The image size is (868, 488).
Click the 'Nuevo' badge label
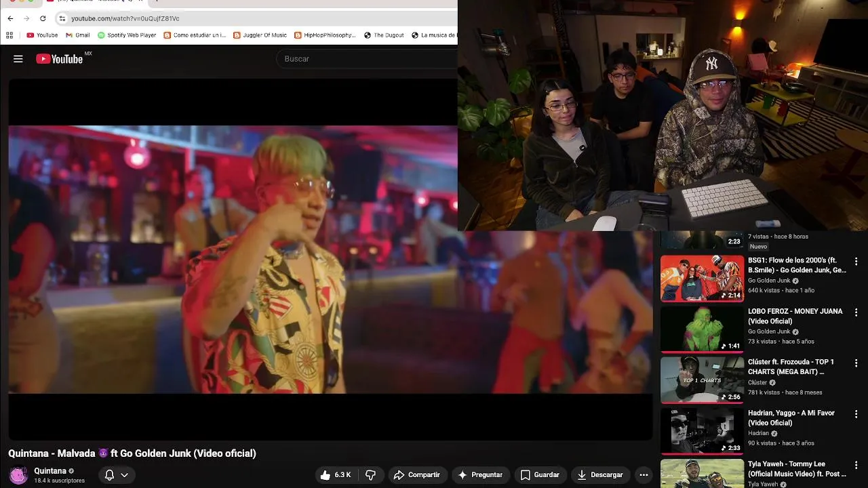(x=758, y=247)
